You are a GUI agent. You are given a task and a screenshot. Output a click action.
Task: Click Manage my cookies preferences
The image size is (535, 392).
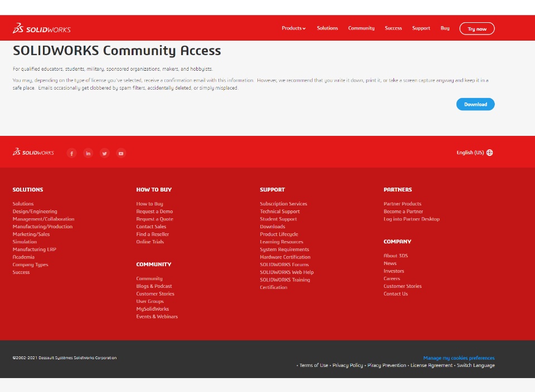459,358
